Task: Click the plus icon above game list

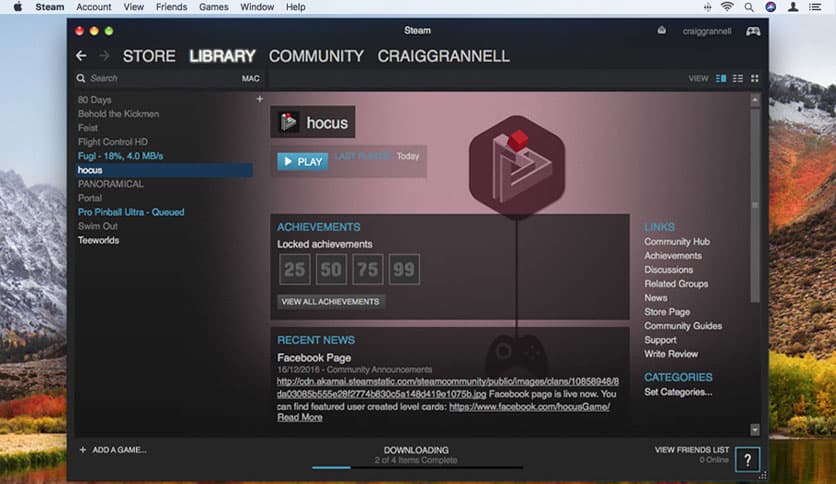Action: point(260,99)
